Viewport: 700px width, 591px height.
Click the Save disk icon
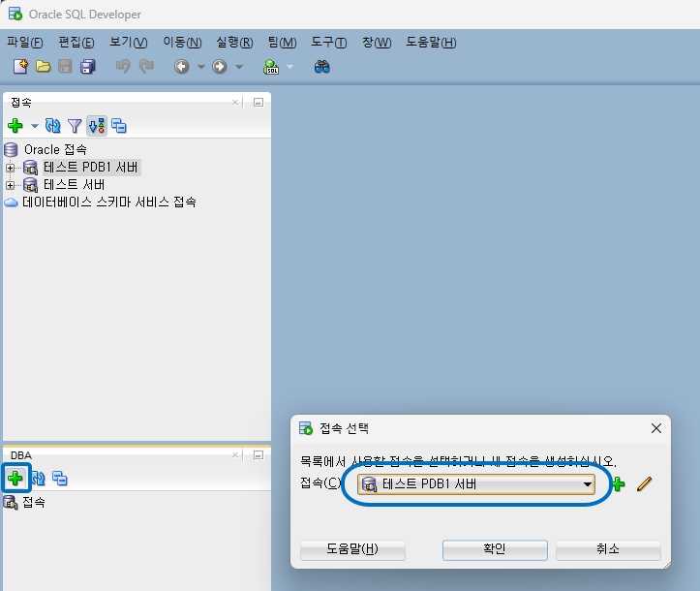[65, 67]
